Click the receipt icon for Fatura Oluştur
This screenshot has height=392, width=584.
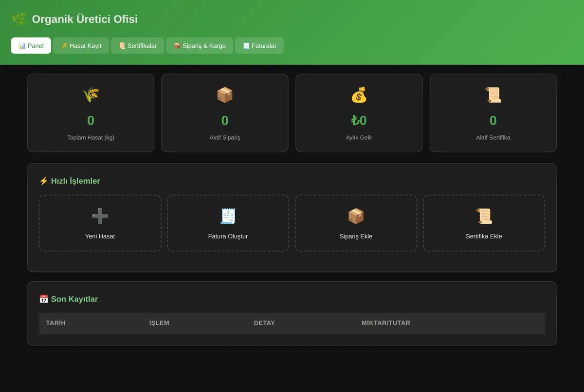coord(228,216)
